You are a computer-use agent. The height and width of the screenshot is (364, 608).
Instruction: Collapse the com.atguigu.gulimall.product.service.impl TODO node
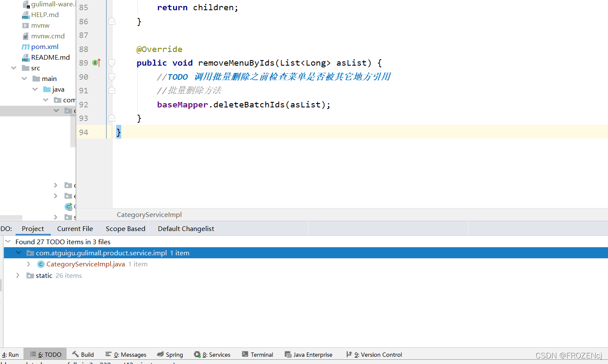pyautogui.click(x=18, y=253)
